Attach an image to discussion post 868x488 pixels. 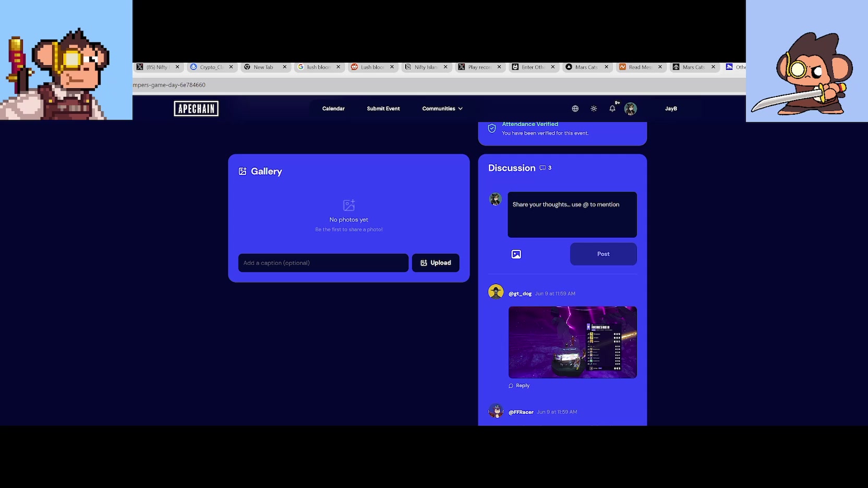click(516, 254)
